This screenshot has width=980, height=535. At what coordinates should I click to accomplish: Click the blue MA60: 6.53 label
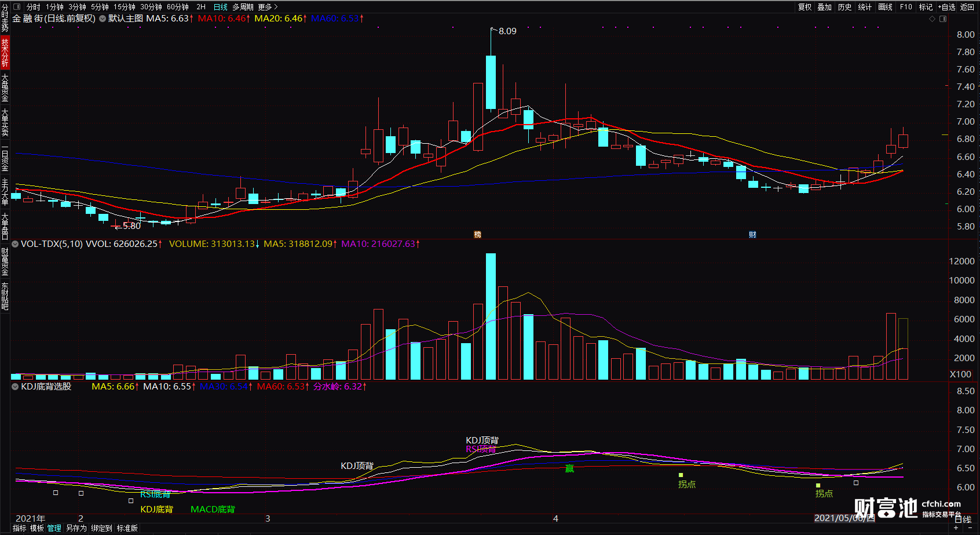coord(337,19)
